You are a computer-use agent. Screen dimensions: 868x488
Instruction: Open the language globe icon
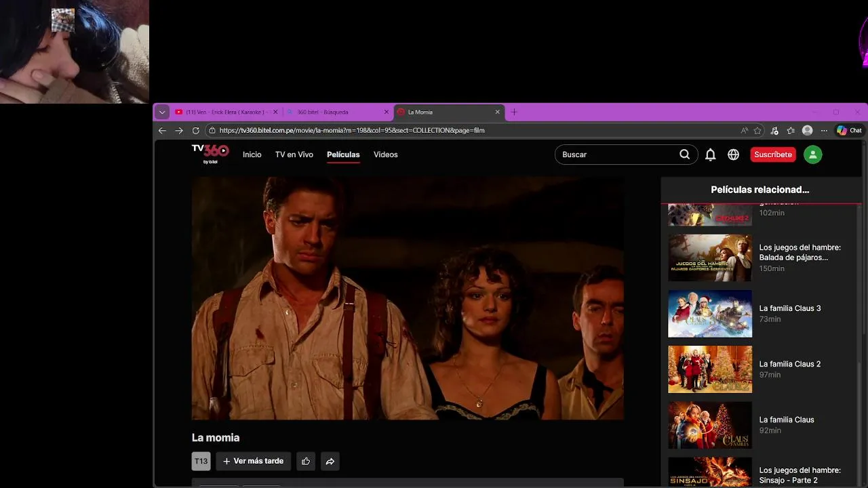tap(733, 155)
